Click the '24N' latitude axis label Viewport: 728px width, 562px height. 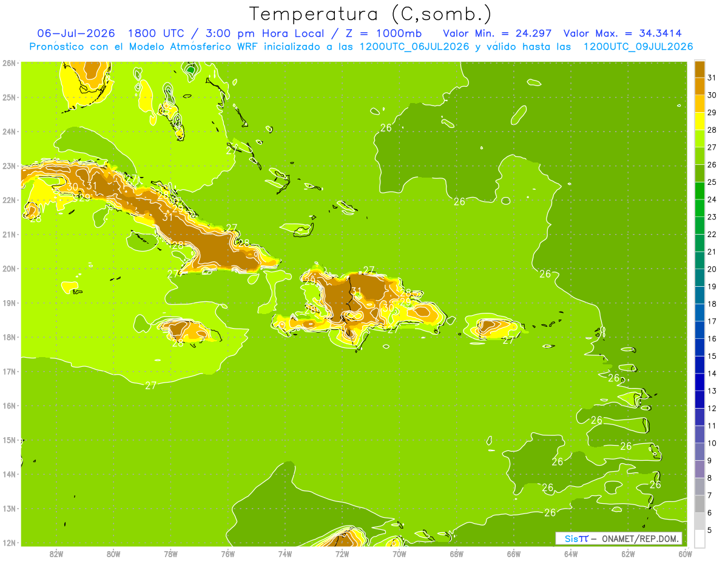click(x=9, y=132)
